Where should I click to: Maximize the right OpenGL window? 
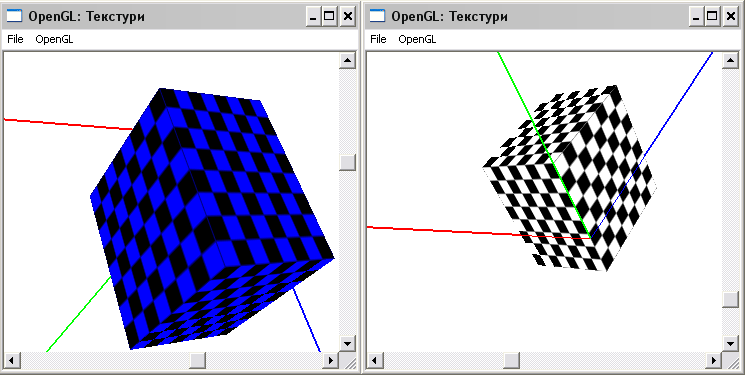(712, 17)
